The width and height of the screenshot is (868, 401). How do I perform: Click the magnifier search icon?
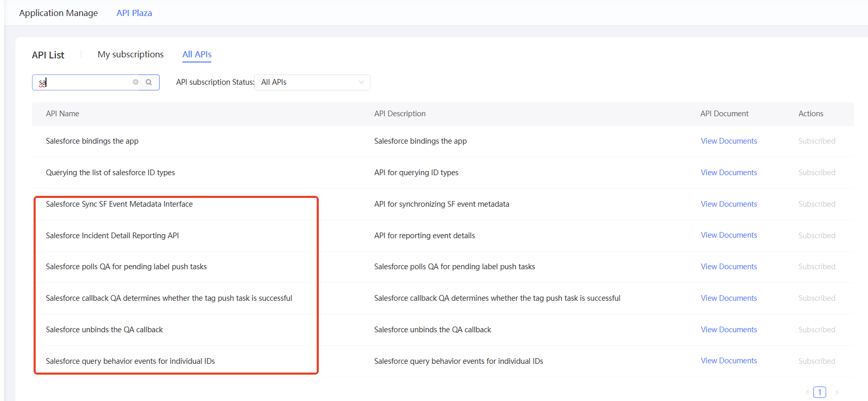149,82
